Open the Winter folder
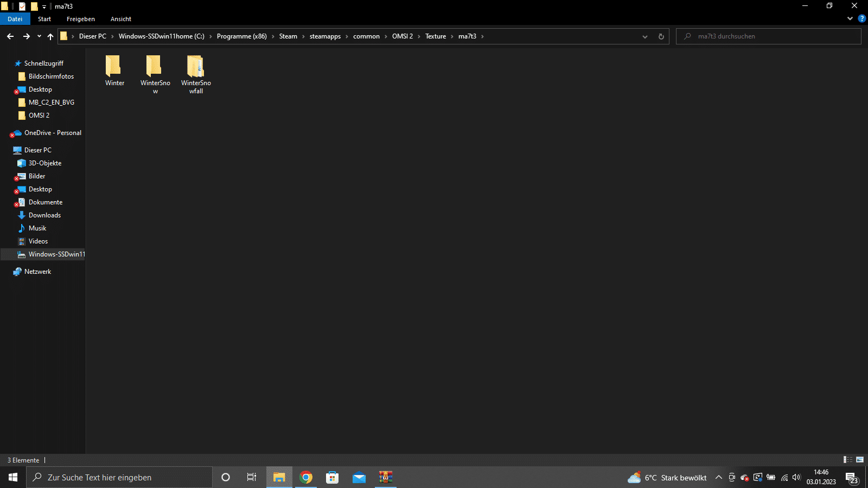868x488 pixels. [114, 70]
